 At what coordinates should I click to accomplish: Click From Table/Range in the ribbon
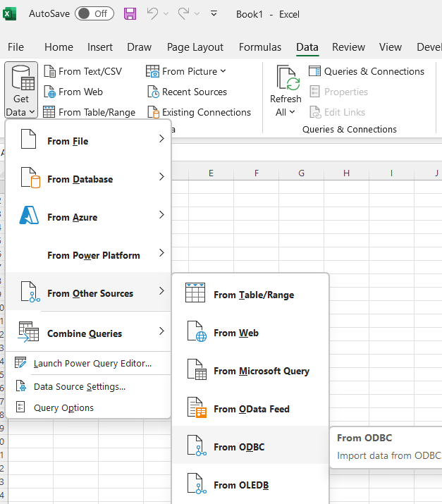coord(90,112)
